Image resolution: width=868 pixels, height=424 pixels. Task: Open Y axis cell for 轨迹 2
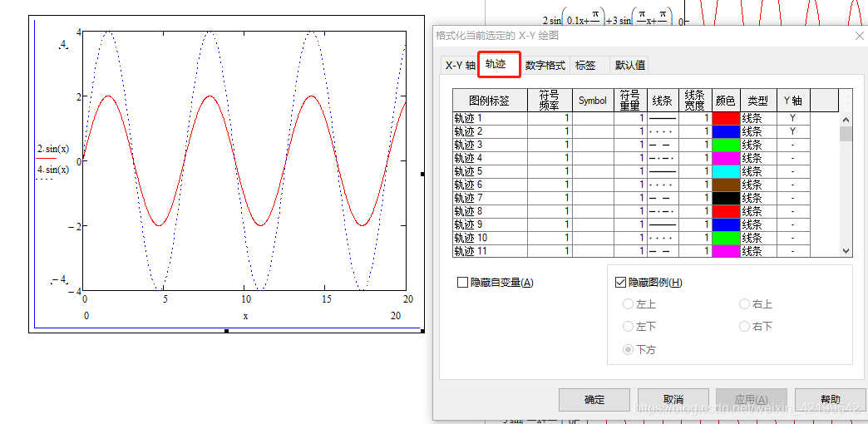[x=793, y=131]
